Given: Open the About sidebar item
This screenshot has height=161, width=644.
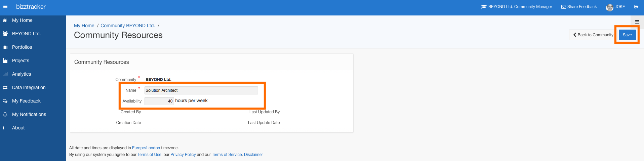Looking at the screenshot, I should 18,128.
